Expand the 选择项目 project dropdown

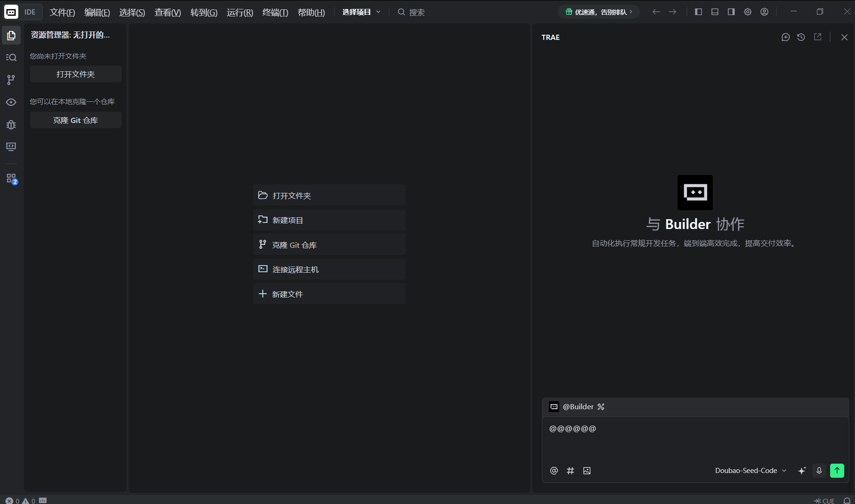[362, 12]
